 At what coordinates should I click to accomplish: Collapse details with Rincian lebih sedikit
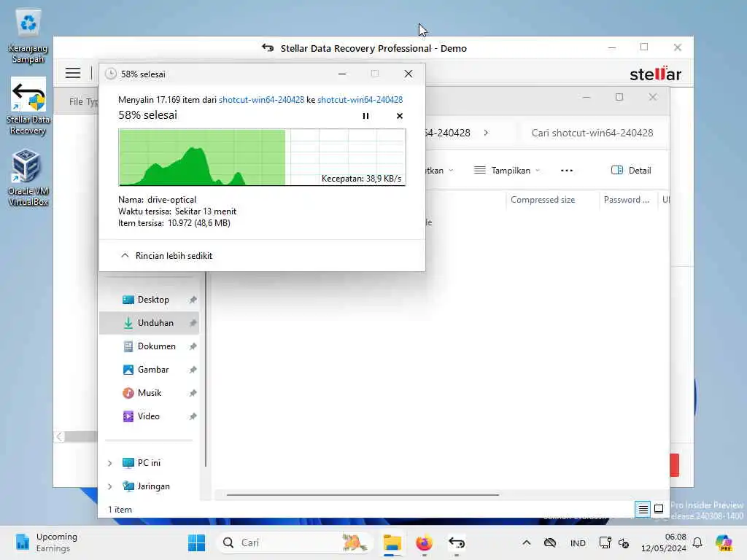click(x=166, y=256)
